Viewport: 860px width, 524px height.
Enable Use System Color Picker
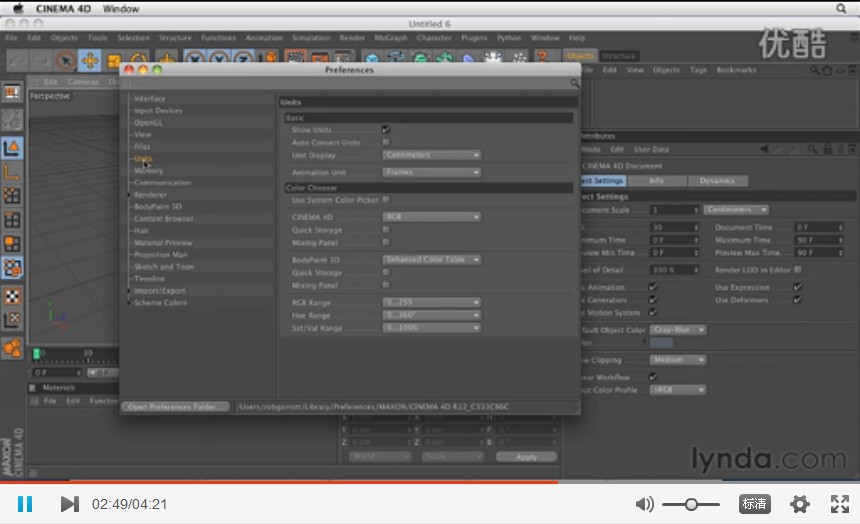(386, 200)
